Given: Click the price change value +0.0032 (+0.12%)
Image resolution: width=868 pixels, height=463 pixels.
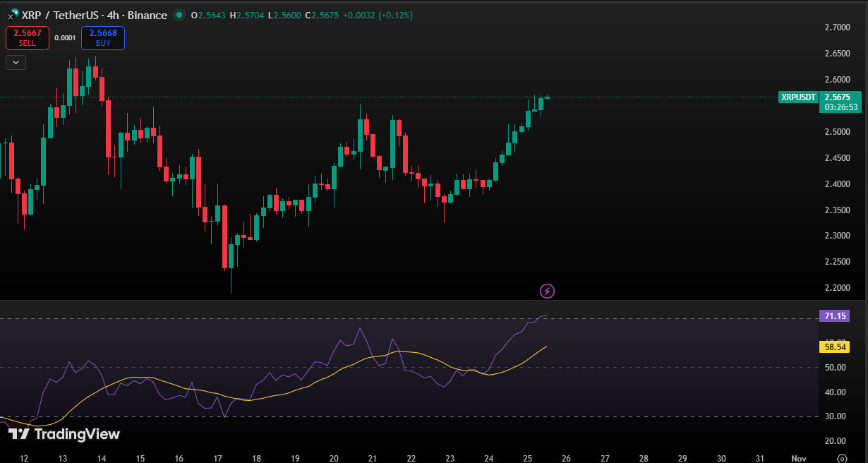Looking at the screenshot, I should (x=378, y=15).
